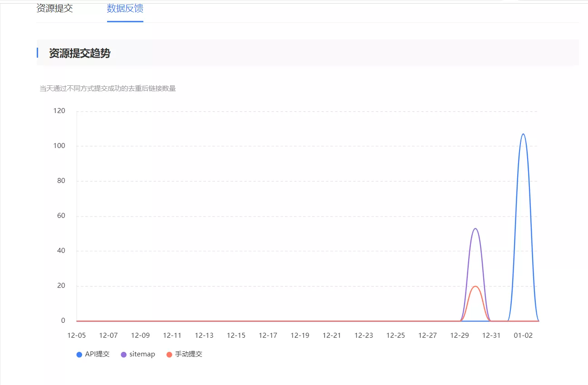
Task: Click the 手动提交 legend label
Action: coord(189,354)
